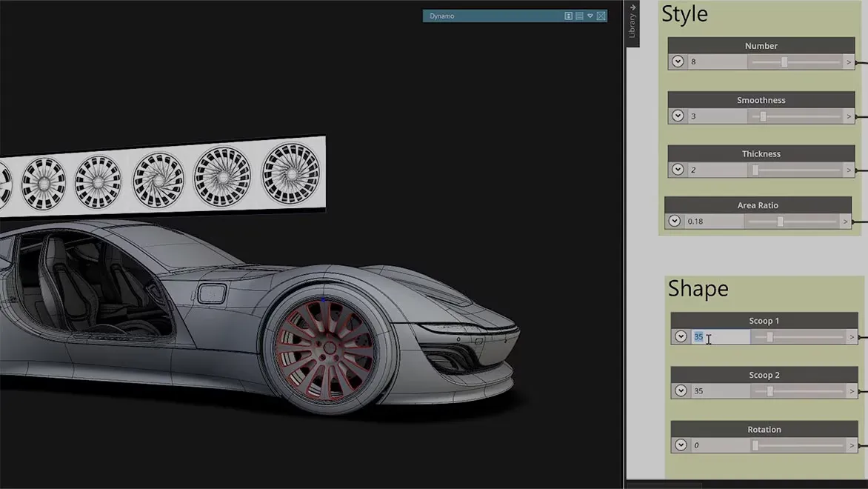Close the Dynamo panel
Viewport: 868px width, 489px height.
pos(601,16)
